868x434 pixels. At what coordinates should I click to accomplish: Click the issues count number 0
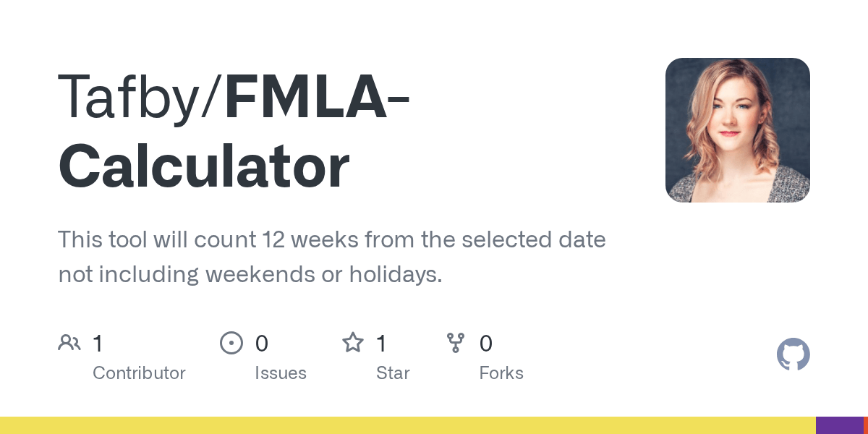(x=261, y=343)
